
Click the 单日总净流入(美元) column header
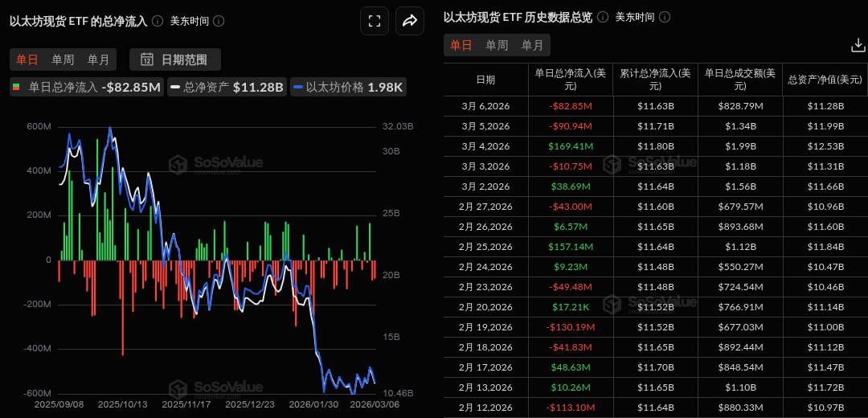tap(571, 80)
